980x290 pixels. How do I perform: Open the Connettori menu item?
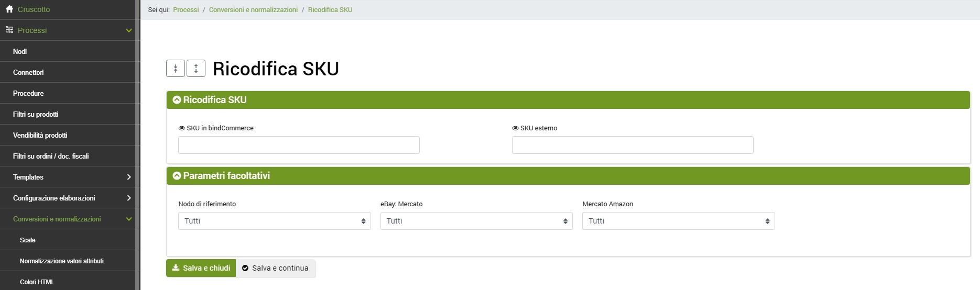click(x=28, y=72)
